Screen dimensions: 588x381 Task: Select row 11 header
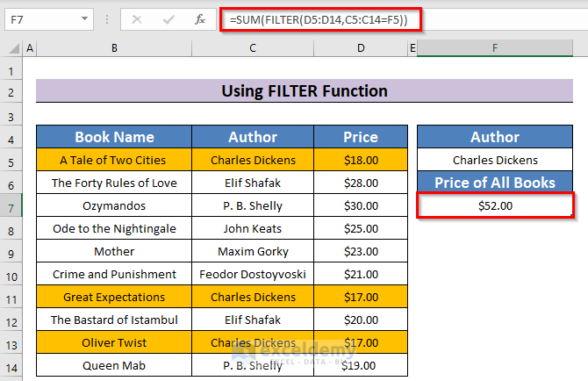(11, 297)
